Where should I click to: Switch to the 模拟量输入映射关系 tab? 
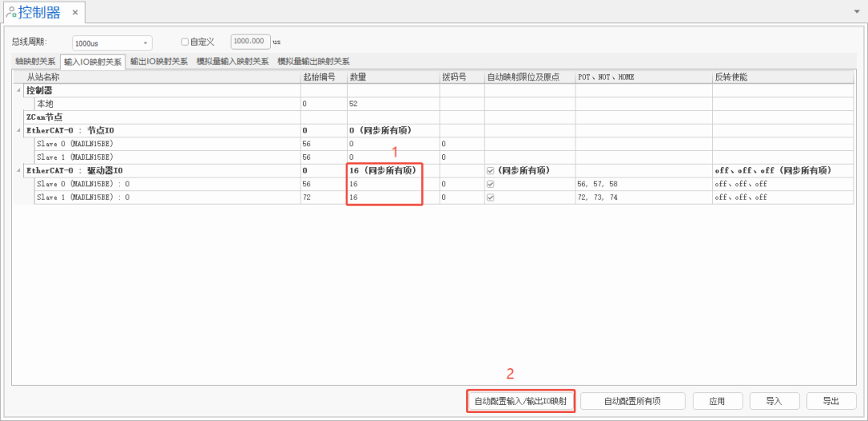pyautogui.click(x=232, y=61)
